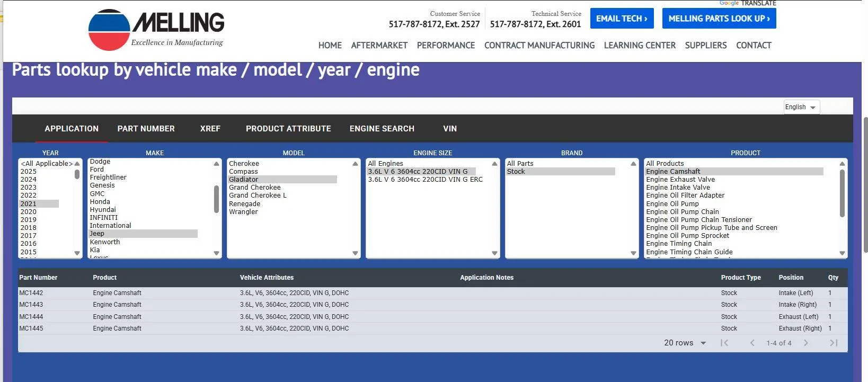This screenshot has height=382, width=868.
Task: Click the Make list up arrow
Action: (216, 164)
